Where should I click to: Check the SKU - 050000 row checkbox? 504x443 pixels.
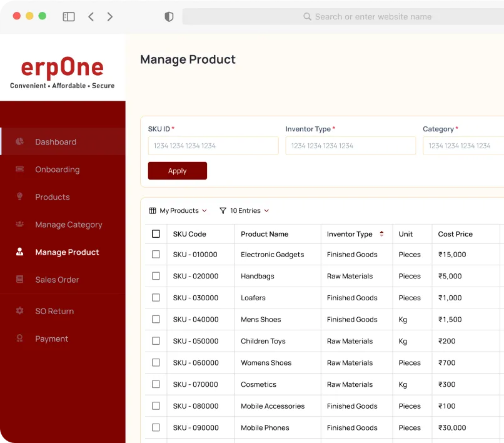(156, 341)
